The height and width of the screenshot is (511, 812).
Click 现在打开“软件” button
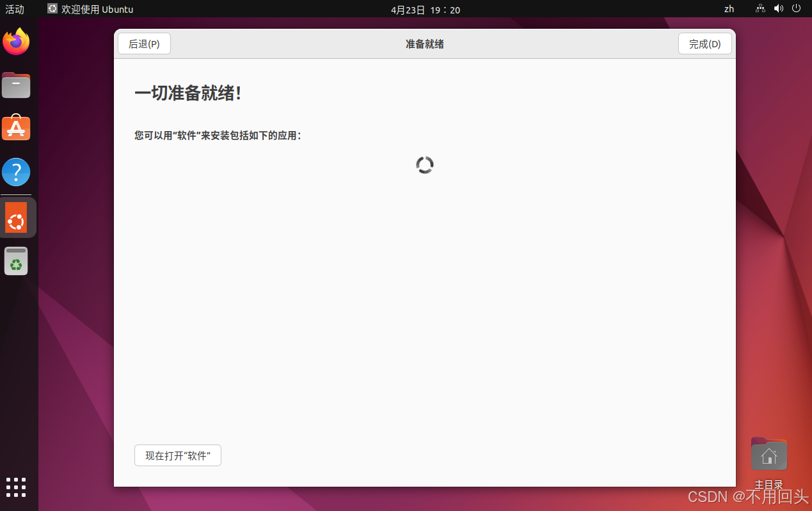coord(178,455)
